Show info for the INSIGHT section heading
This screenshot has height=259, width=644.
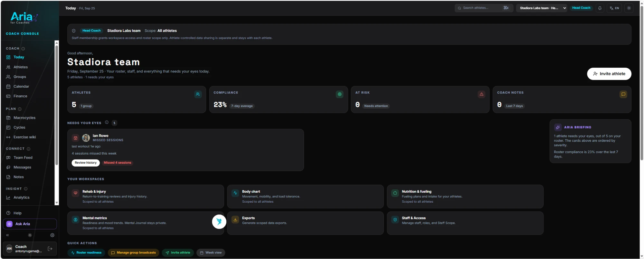tap(26, 189)
